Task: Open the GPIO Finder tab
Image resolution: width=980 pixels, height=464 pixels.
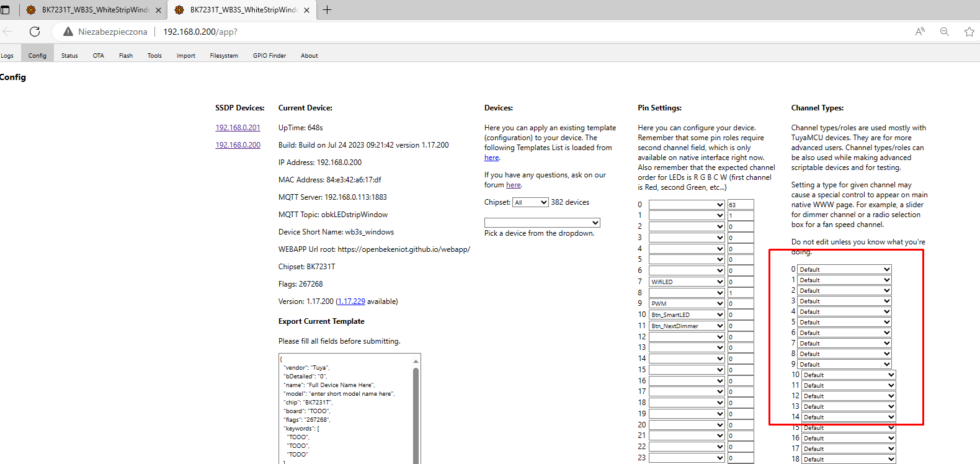Action: [269, 56]
